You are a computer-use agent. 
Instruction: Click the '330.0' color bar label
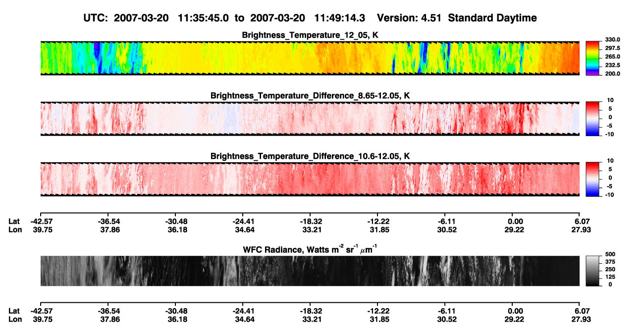[613, 40]
